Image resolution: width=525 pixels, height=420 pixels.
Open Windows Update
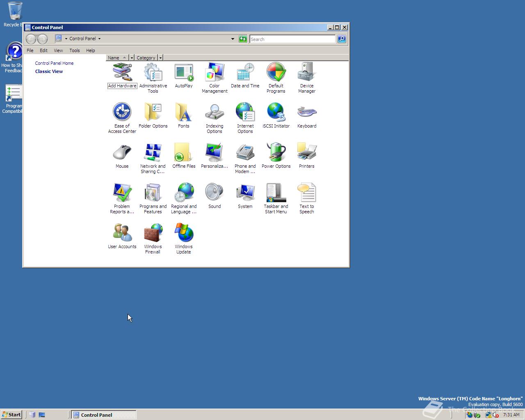pyautogui.click(x=184, y=239)
